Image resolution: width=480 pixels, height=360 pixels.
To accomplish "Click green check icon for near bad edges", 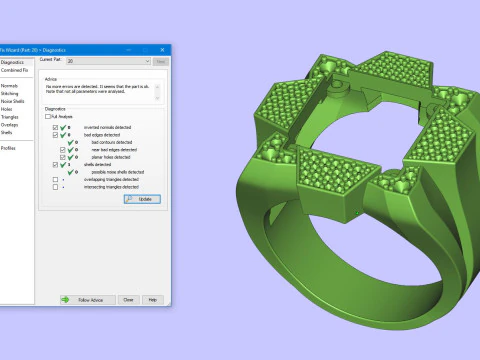I will point(70,150).
